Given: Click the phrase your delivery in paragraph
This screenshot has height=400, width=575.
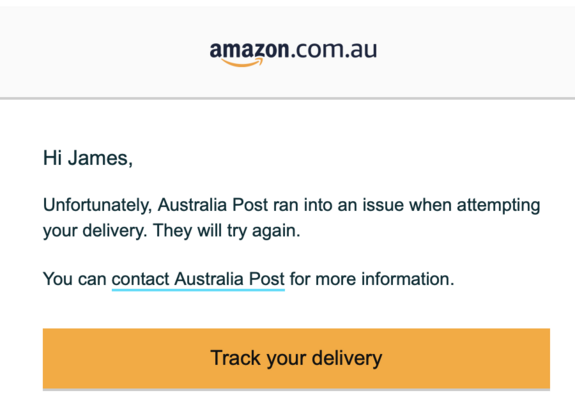Looking at the screenshot, I should [95, 231].
